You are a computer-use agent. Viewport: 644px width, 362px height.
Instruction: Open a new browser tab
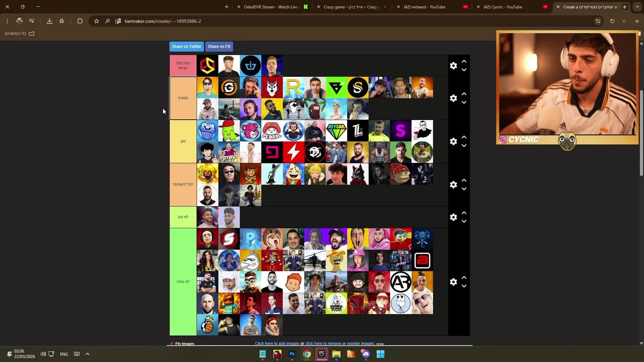[x=226, y=7]
